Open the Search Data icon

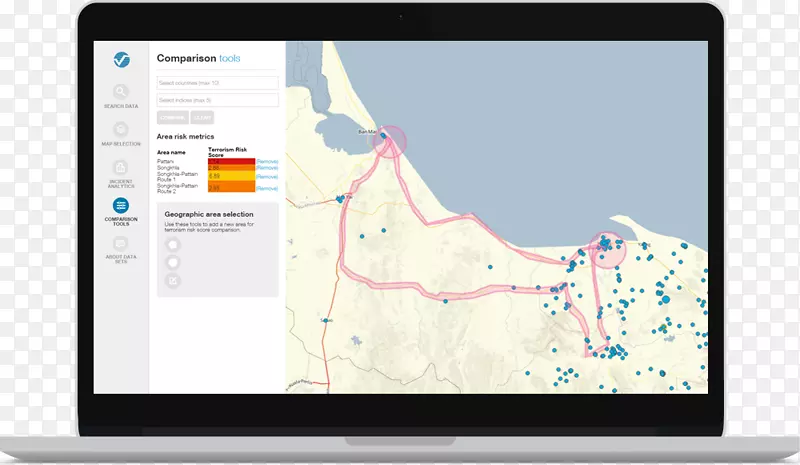(121, 92)
